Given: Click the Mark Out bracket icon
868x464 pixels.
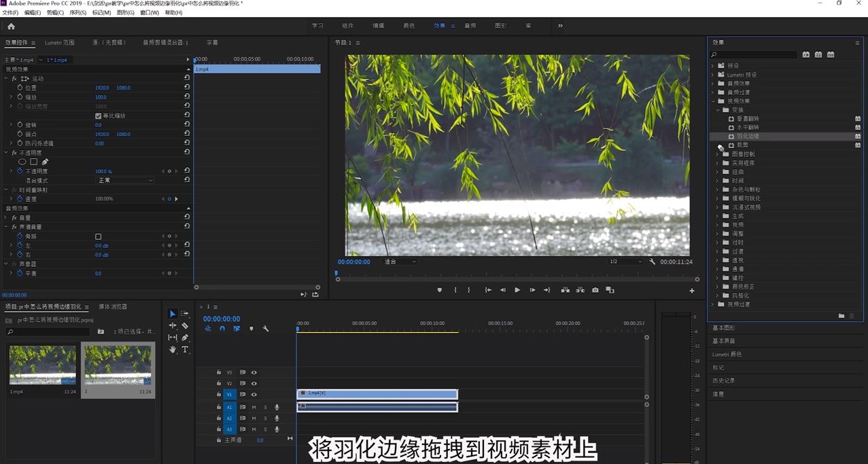Looking at the screenshot, I should tap(468, 290).
